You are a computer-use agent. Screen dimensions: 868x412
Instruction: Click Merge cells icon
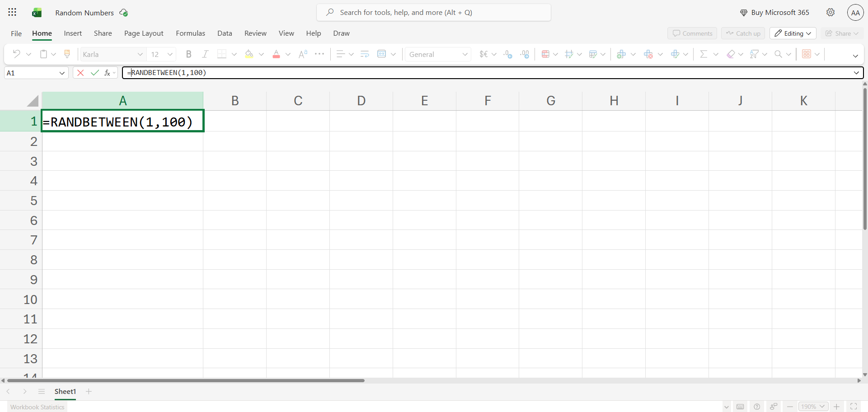(x=382, y=54)
